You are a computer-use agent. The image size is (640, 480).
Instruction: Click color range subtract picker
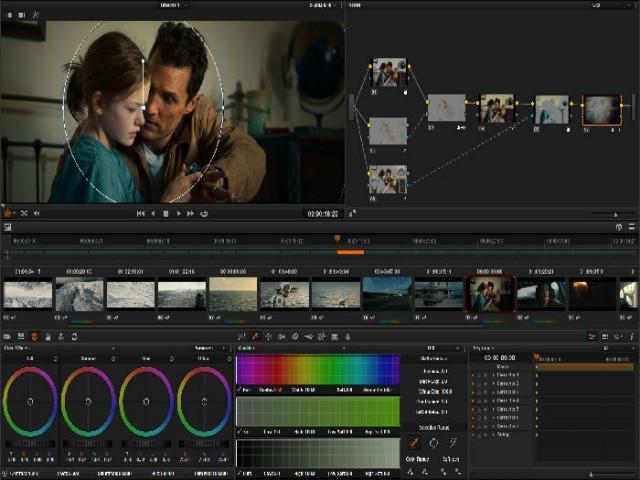coord(425,471)
